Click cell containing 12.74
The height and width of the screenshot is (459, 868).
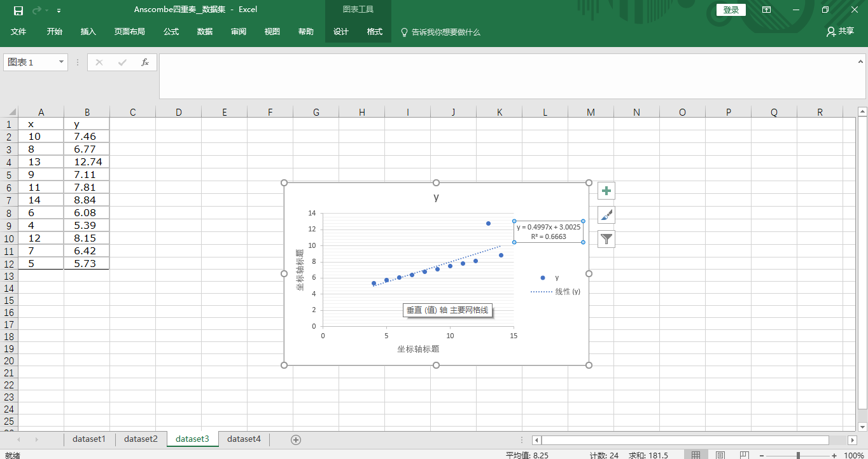[x=87, y=161]
